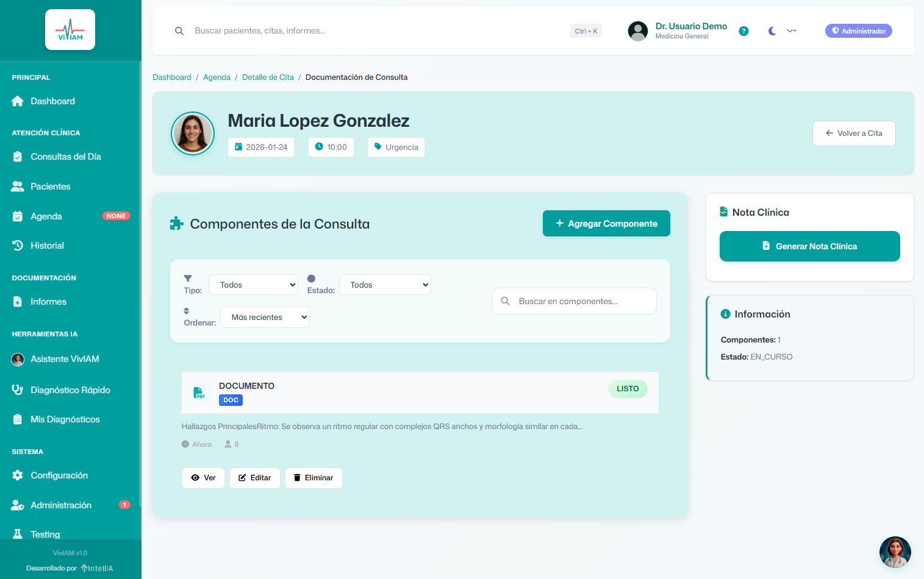Click the search magnifier icon in top bar
The width and height of the screenshot is (924, 579).
coord(179,30)
